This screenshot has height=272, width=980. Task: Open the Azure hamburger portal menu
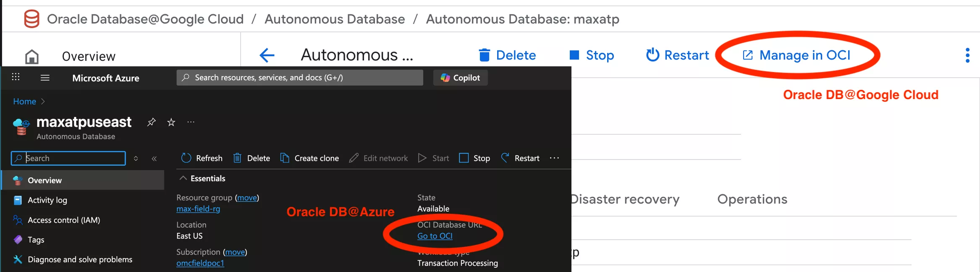(45, 78)
